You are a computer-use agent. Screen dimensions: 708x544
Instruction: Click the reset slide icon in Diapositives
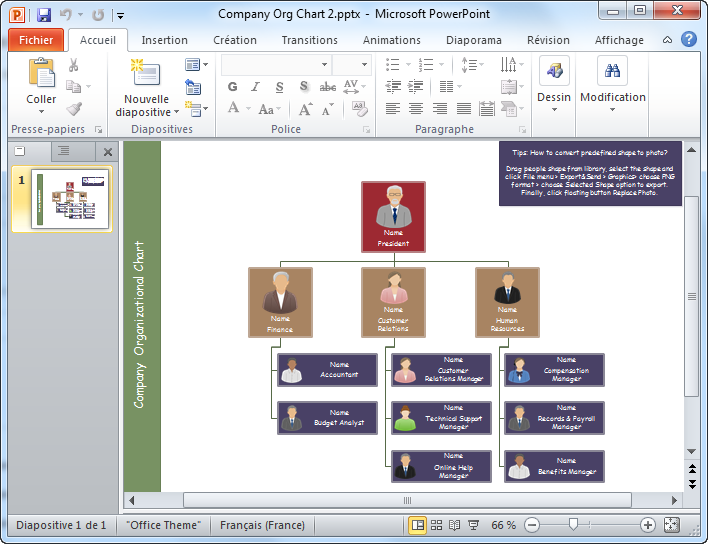point(193,87)
